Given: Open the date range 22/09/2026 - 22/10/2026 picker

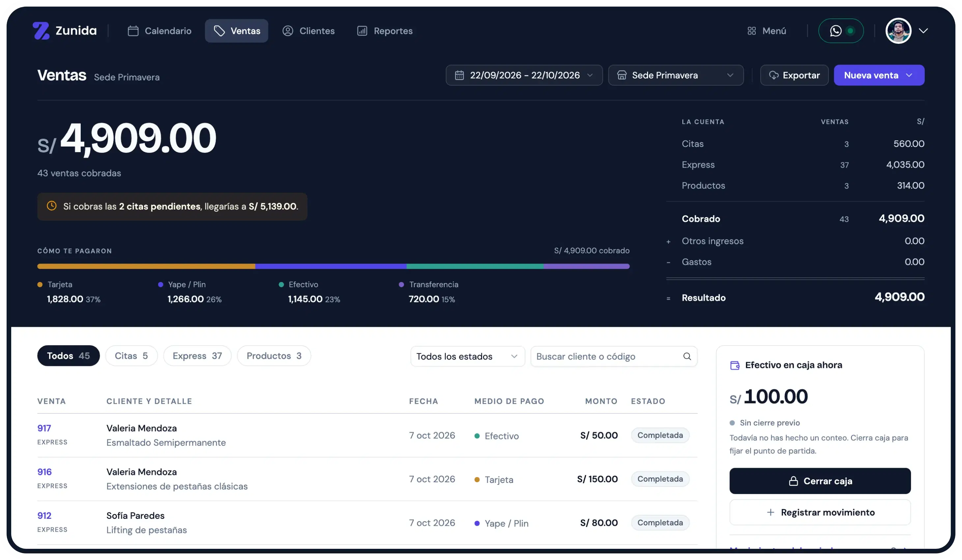Looking at the screenshot, I should (524, 75).
